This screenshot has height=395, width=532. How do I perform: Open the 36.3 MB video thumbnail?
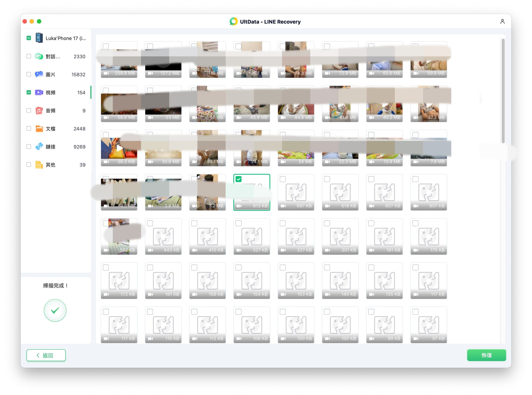coord(119,148)
